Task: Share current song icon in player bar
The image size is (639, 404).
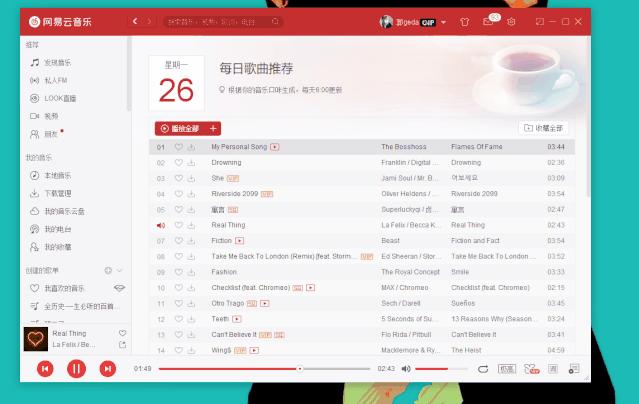Action: (122, 345)
